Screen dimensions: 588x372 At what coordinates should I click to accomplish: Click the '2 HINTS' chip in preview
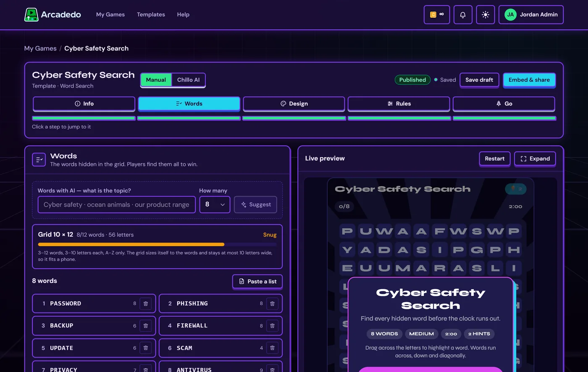pyautogui.click(x=479, y=334)
